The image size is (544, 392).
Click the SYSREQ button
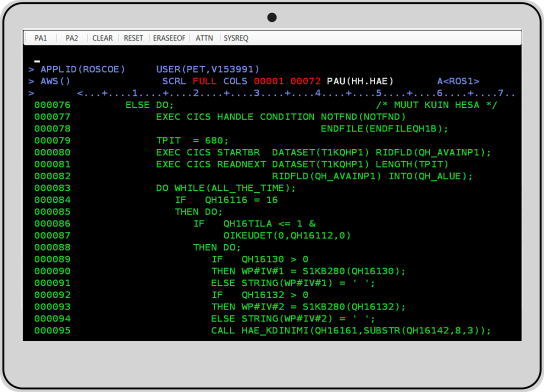(236, 38)
